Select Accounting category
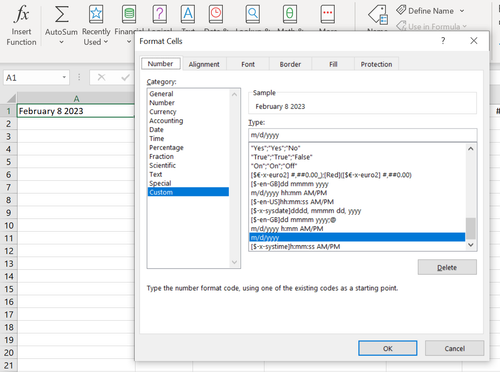Viewport: 500px width, 372px height. pyautogui.click(x=188, y=121)
